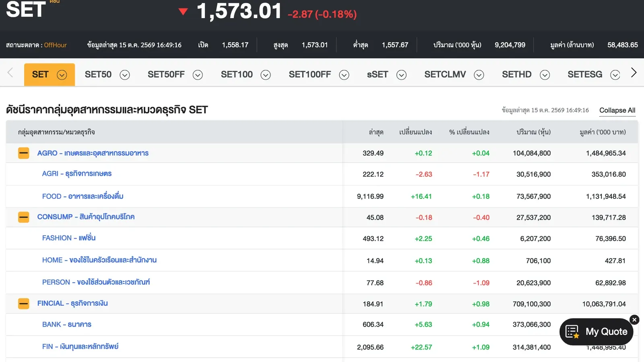Open PERSON sector link
This screenshot has width=644, height=362.
pyautogui.click(x=96, y=282)
